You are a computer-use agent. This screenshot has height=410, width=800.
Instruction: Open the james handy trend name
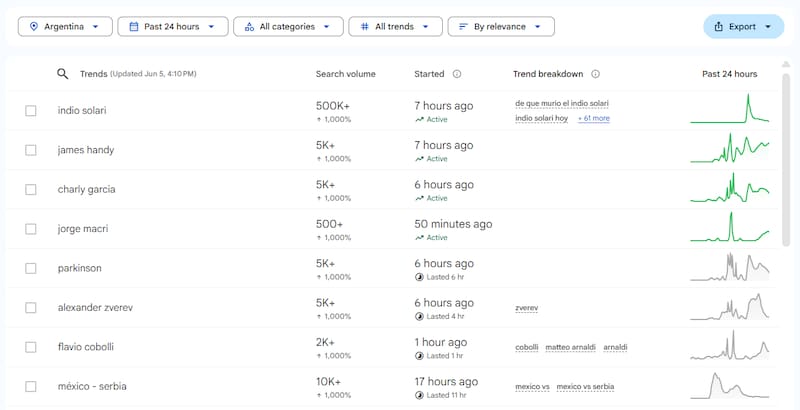[x=86, y=150]
